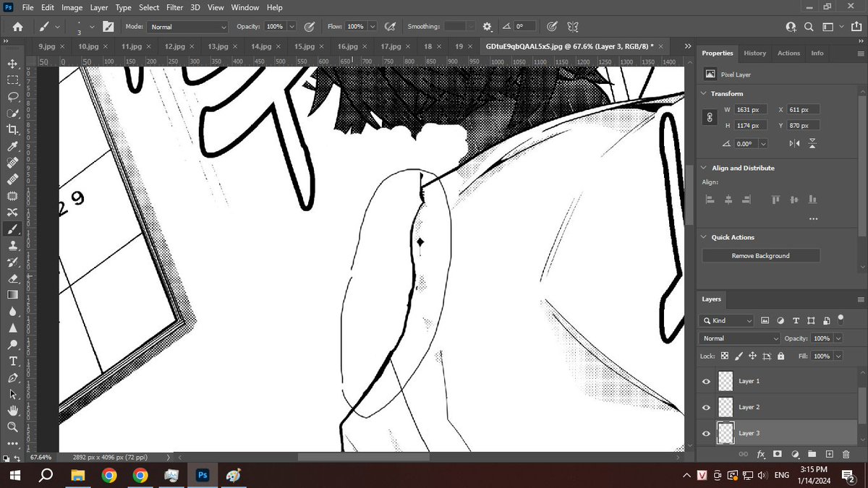Screen dimensions: 868x488
Task: Toggle pressure for opacity icon
Action: coord(310,27)
